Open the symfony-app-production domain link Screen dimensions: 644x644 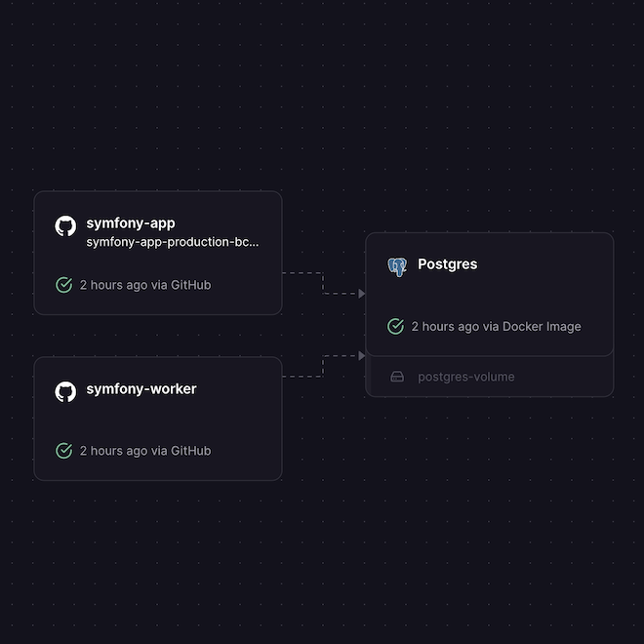pyautogui.click(x=173, y=242)
